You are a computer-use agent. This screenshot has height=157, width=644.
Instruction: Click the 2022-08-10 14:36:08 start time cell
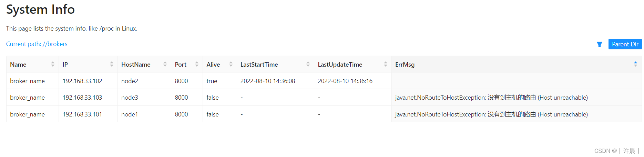(x=268, y=81)
